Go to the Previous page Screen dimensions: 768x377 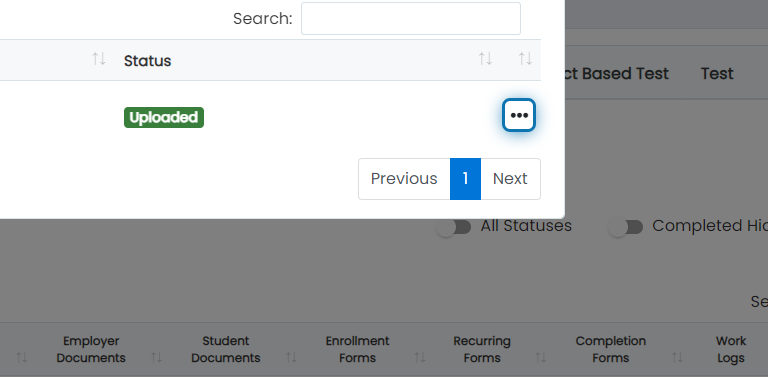click(404, 179)
